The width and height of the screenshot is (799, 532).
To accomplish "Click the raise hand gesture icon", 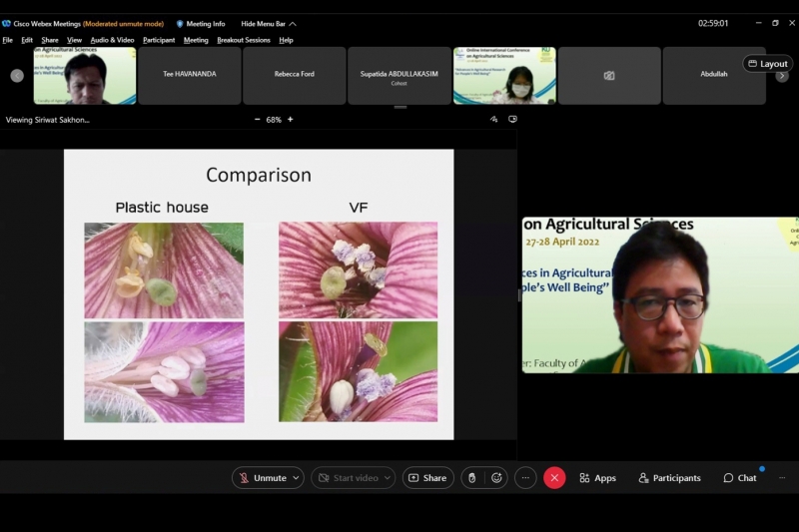I will tap(471, 478).
